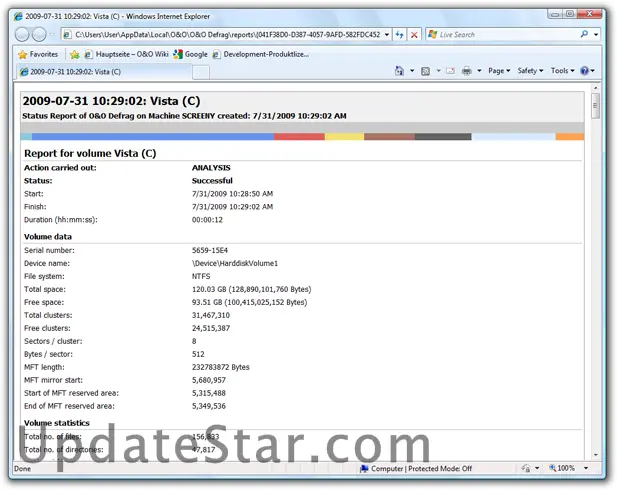Screen dimensions: 617x490
Task: Click the "Report for volume Vista (C)" heading
Action: [x=90, y=153]
